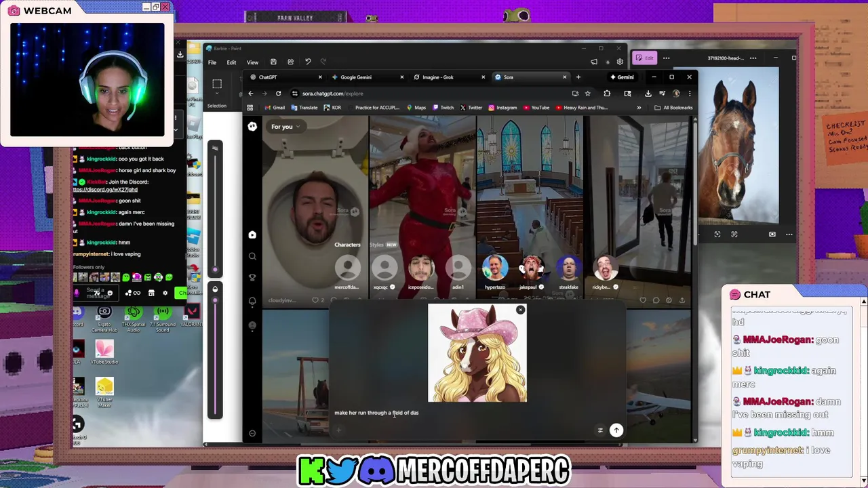Open YouTube bookmark
868x488 pixels.
[x=536, y=107]
